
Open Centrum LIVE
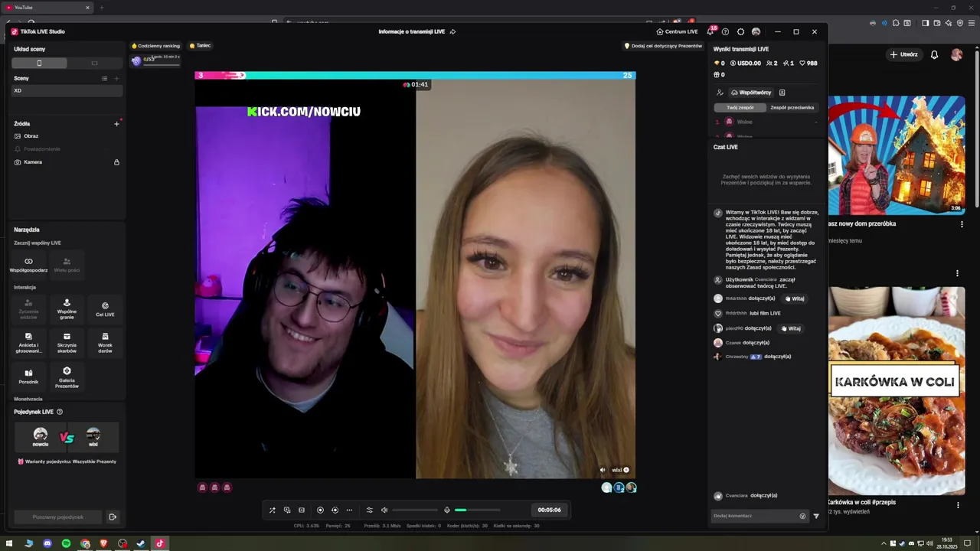(x=677, y=32)
